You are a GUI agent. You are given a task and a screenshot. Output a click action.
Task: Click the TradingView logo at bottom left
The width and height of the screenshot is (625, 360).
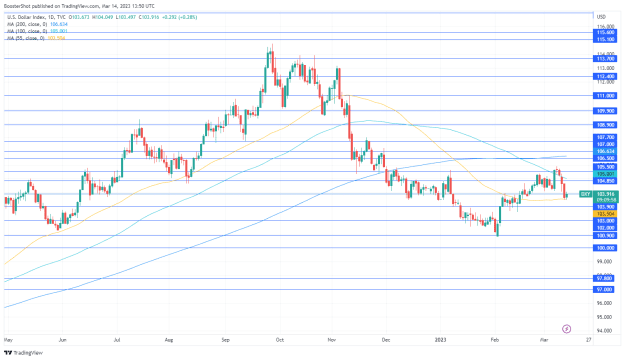click(x=23, y=353)
